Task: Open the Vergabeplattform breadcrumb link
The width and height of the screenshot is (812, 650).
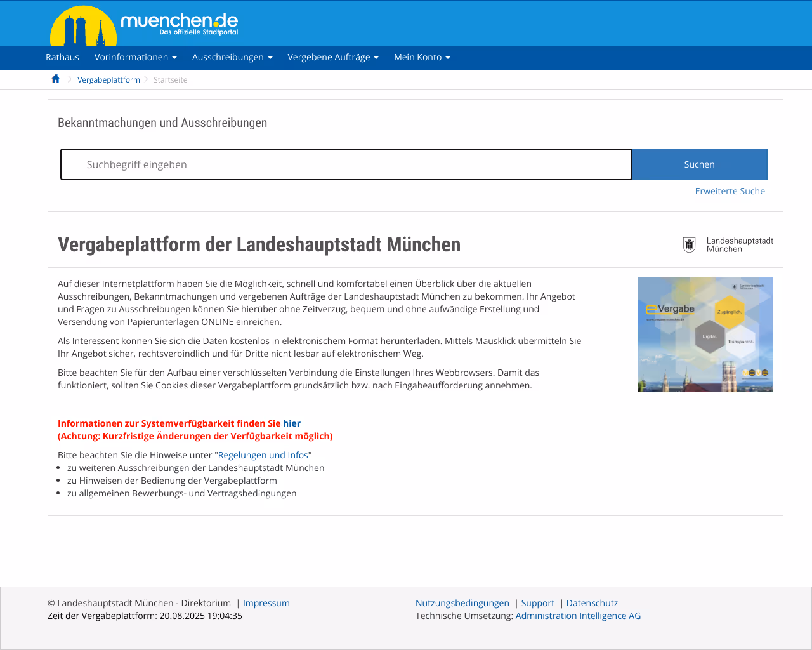Action: (108, 79)
